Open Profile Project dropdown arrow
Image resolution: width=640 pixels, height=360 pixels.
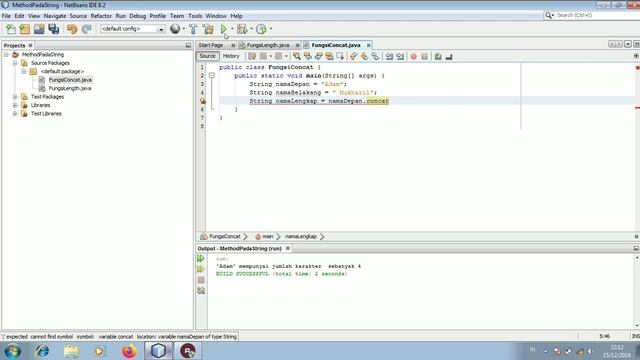click(x=271, y=29)
